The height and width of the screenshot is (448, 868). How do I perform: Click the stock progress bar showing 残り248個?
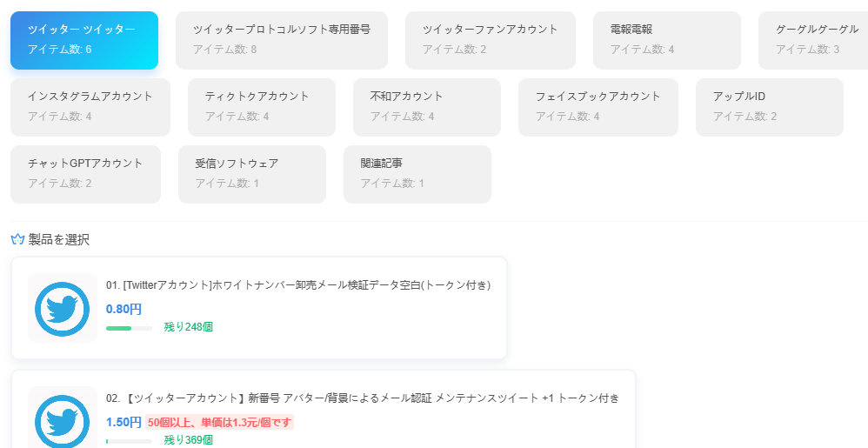pos(129,328)
